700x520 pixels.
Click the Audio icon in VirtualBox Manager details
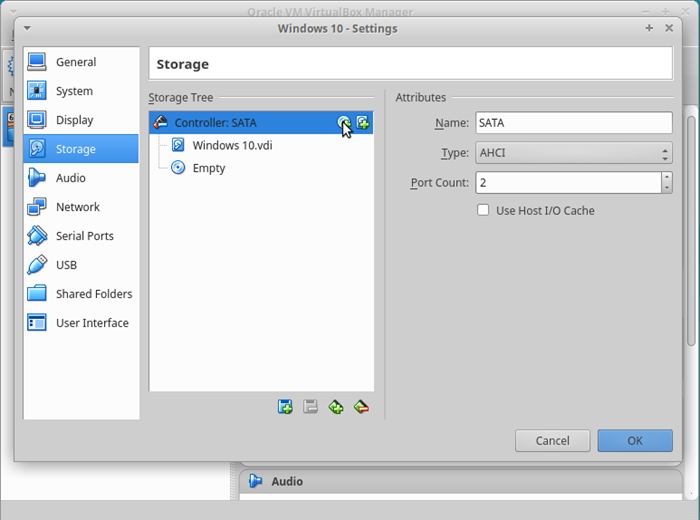click(x=255, y=481)
